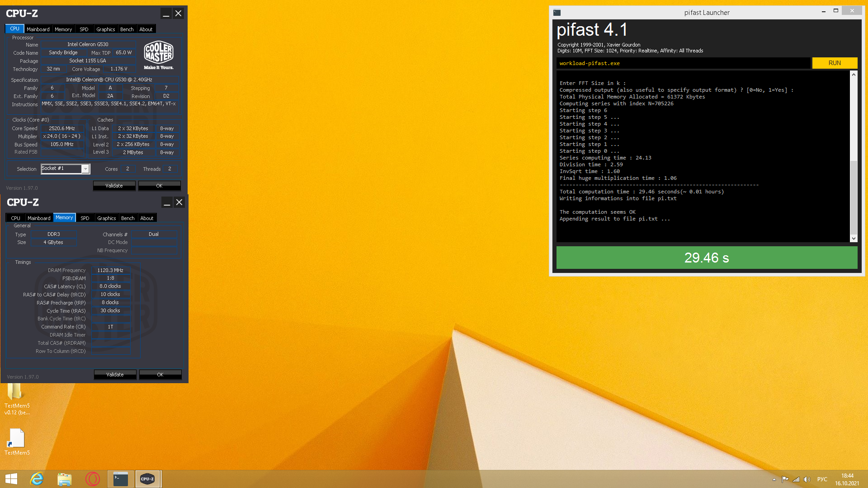Screen dimensions: 868x488
Task: Select Bench tab in bottom CPU-Z window
Action: 128,218
